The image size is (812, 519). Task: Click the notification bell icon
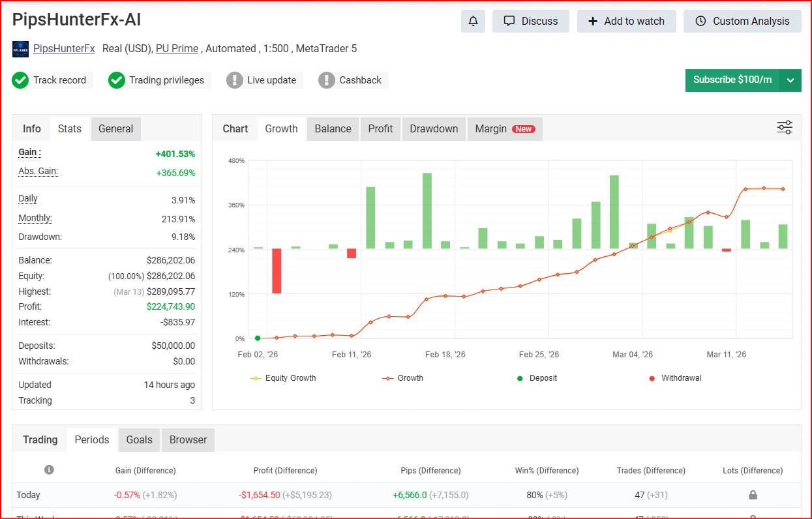[473, 21]
